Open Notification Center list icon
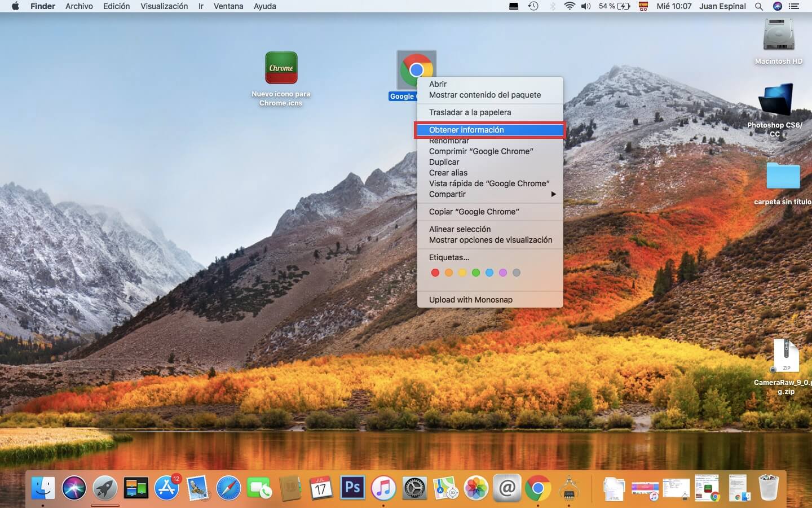The image size is (812, 508). click(794, 6)
